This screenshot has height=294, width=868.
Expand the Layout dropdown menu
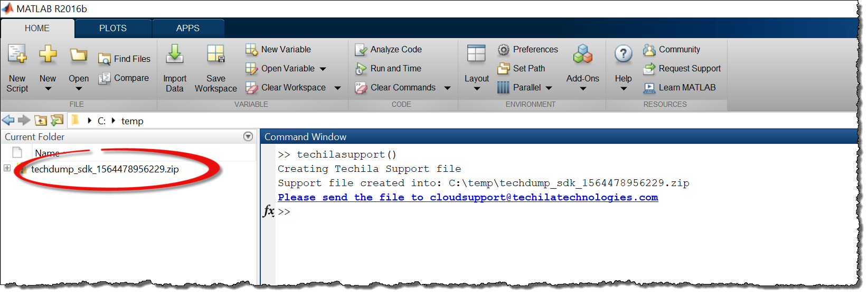pos(476,88)
